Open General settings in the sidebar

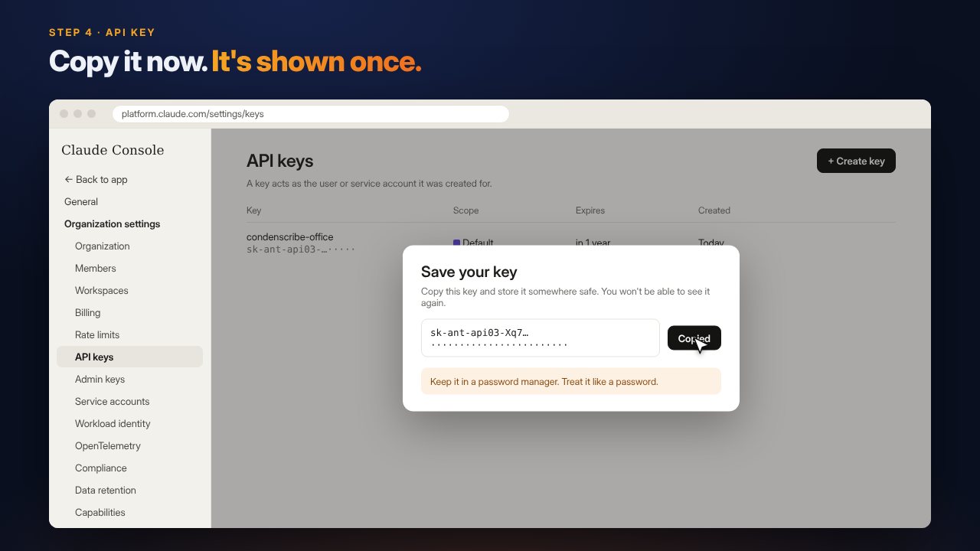(81, 201)
